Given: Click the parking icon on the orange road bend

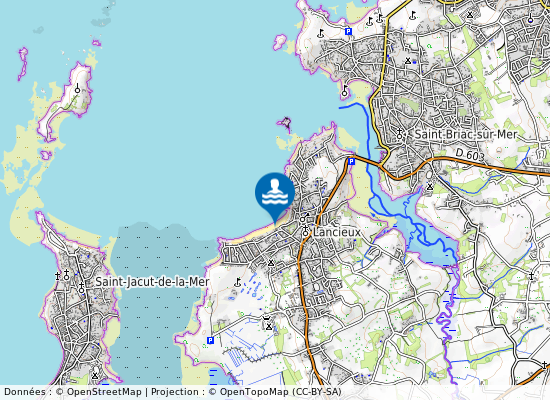Looking at the screenshot, I should (x=351, y=161).
